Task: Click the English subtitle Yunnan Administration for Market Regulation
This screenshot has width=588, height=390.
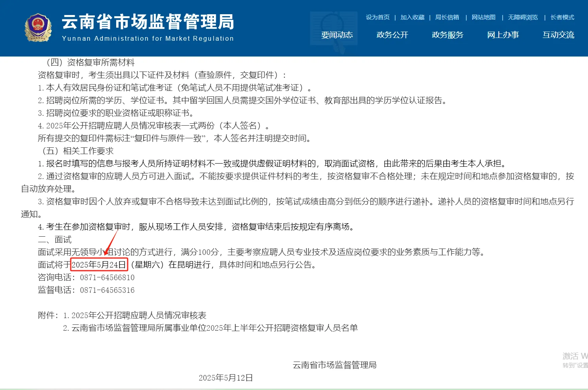Action: (x=148, y=38)
